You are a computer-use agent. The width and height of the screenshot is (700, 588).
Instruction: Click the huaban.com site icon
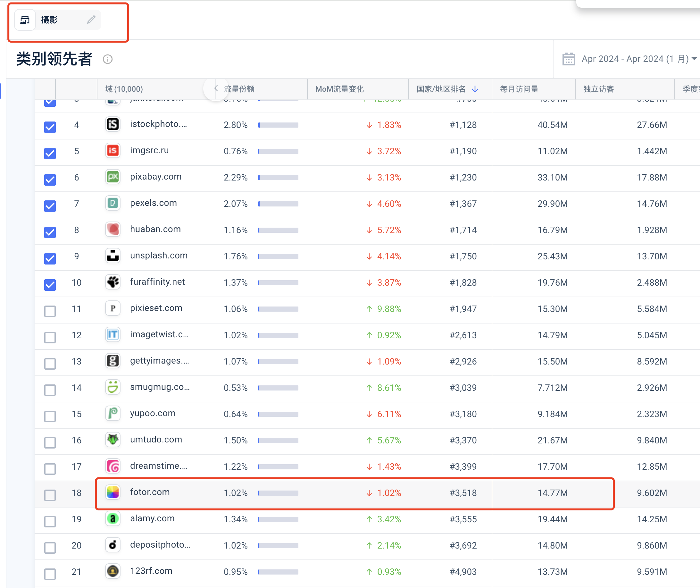tap(113, 230)
